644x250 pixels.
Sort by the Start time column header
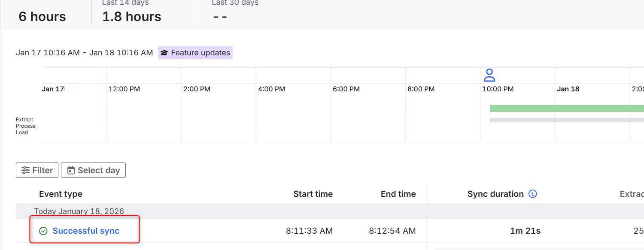313,194
